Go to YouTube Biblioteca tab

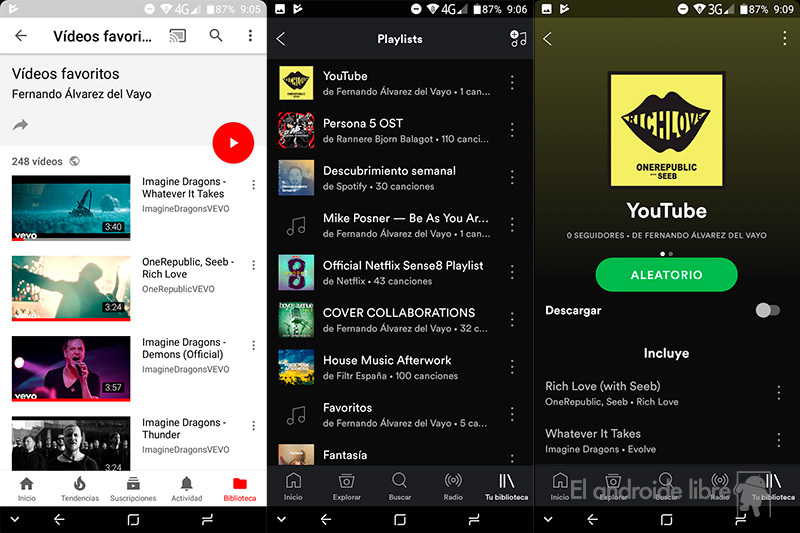[x=240, y=489]
